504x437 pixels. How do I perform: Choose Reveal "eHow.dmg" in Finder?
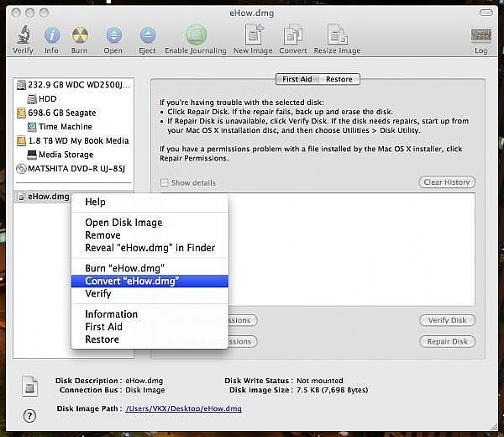pyautogui.click(x=150, y=248)
